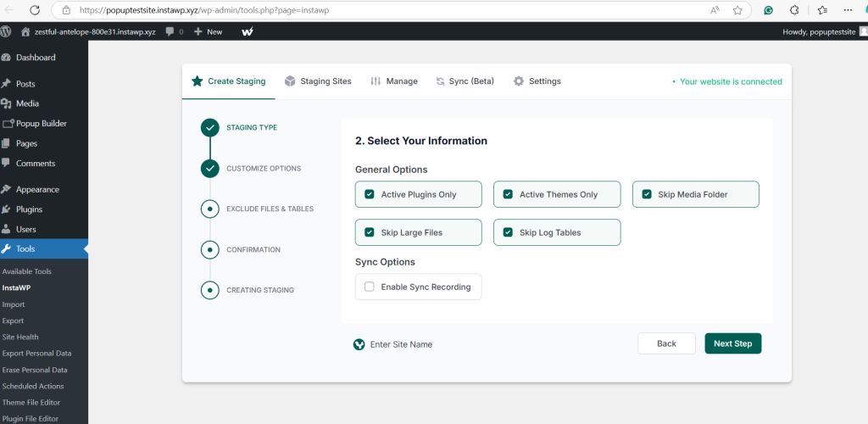The width and height of the screenshot is (868, 424).
Task: Open the browser three-dot menu
Action: [x=848, y=10]
